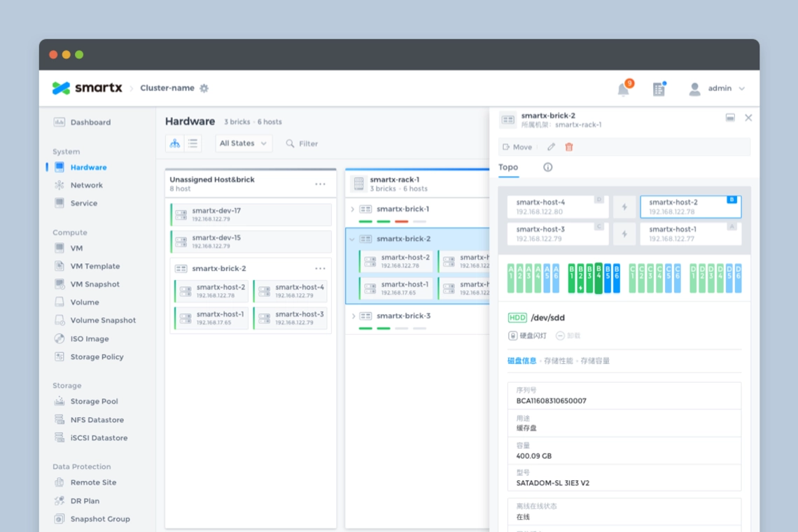Screen dimensions: 798x532
Task: Click the Move button
Action: coord(517,147)
